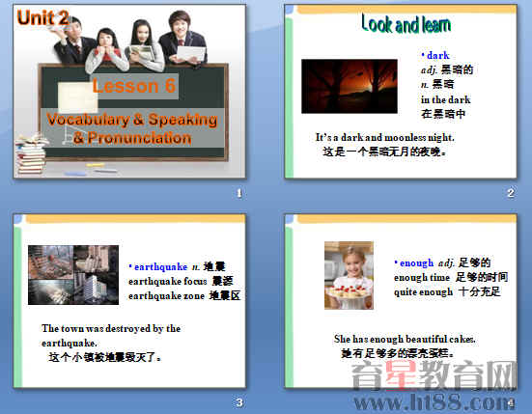This screenshot has height=414, width=532.
Task: Click the earthquake destruction collage image
Action: coord(73,275)
